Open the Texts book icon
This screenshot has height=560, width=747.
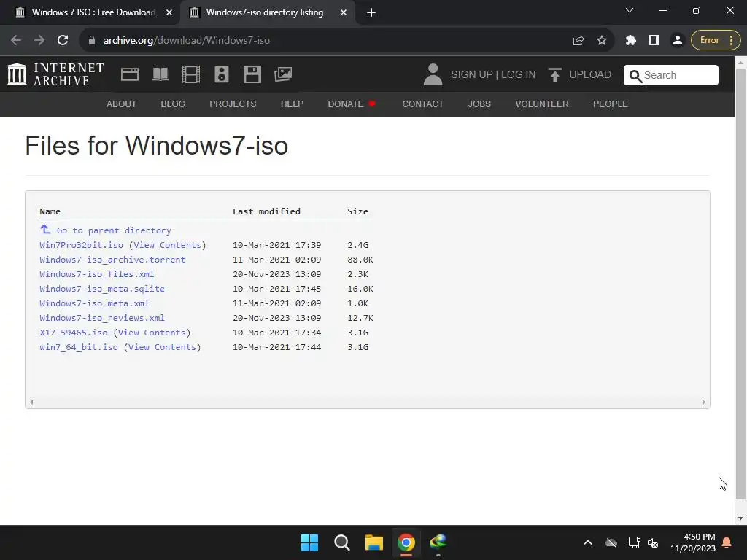tap(160, 74)
